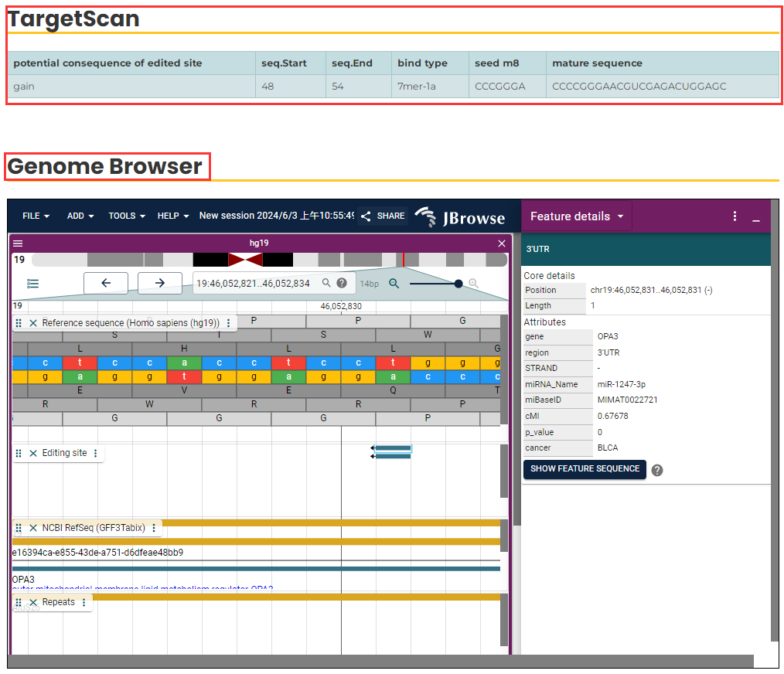
Task: Click the OPA3 gene feature bar
Action: (x=256, y=569)
